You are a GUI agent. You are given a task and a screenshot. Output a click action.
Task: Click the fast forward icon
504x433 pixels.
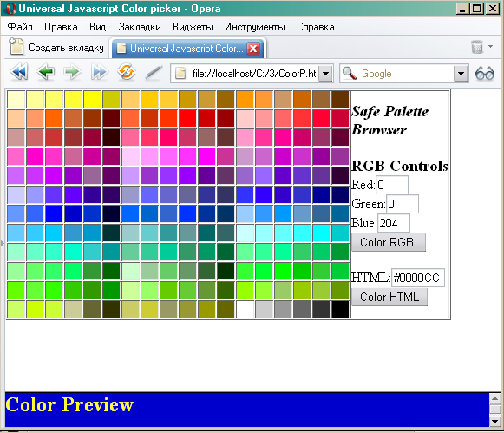tap(99, 72)
